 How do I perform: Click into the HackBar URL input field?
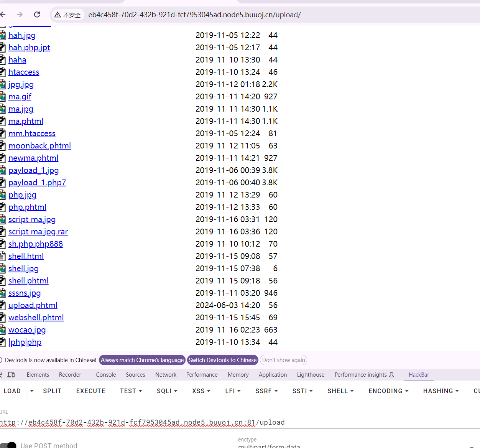pyautogui.click(x=153, y=422)
